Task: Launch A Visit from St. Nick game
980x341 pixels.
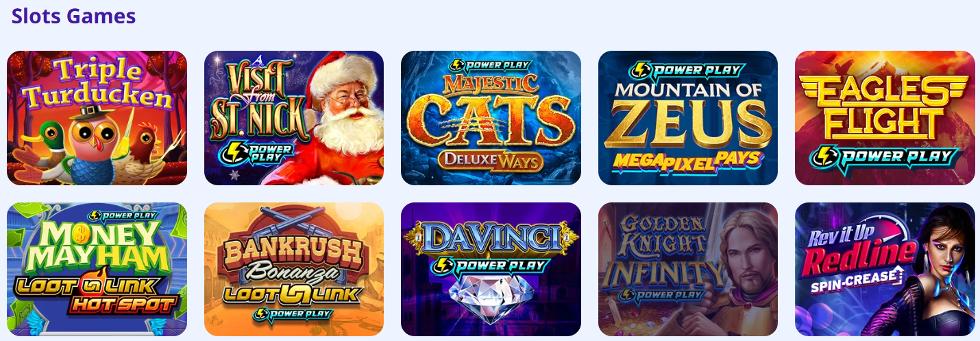Action: point(294,118)
